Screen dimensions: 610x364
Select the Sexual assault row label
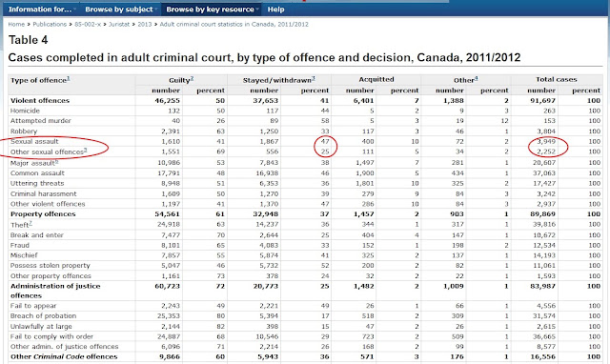click(34, 142)
